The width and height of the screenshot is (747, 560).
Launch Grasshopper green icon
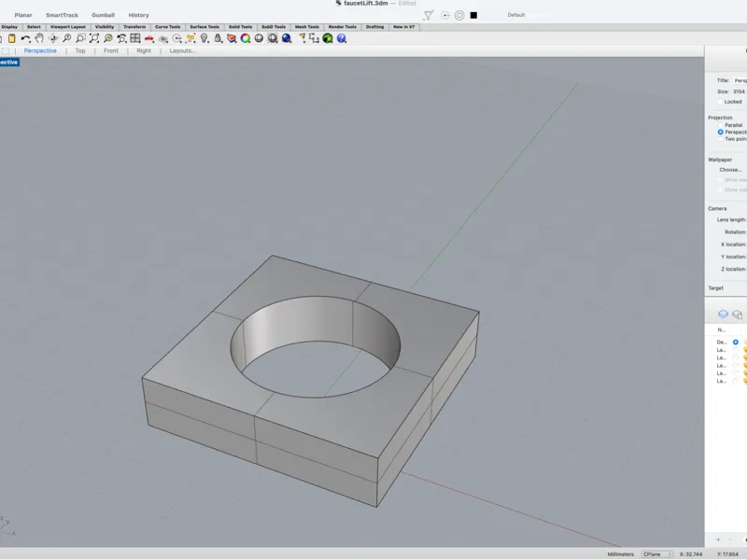pyautogui.click(x=328, y=38)
